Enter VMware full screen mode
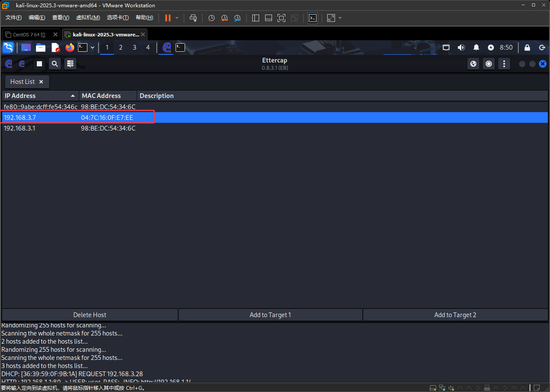The image size is (550, 392). pos(281,18)
